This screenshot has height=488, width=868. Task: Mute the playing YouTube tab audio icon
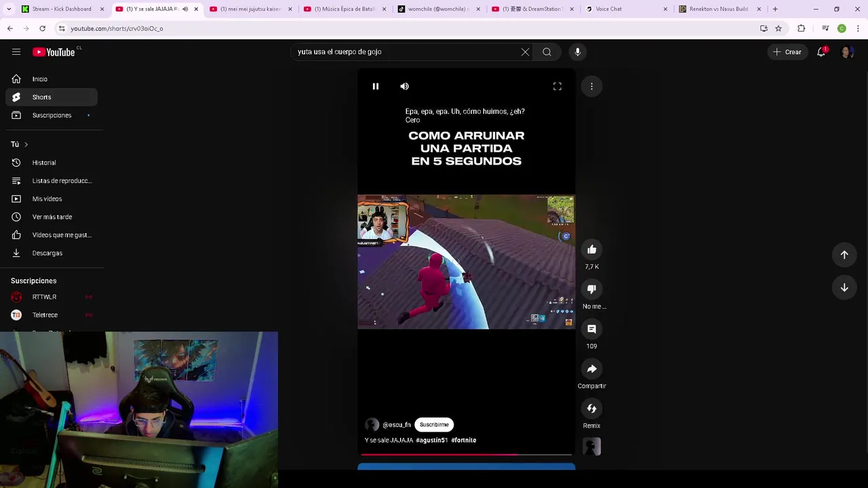click(185, 9)
